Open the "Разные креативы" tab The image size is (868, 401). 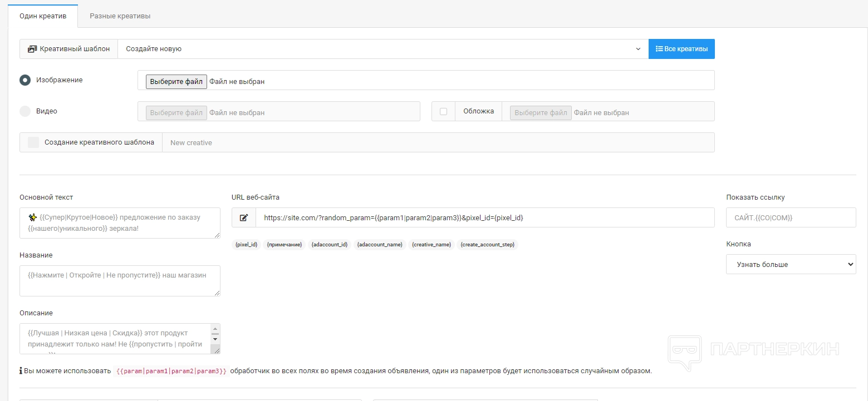(x=120, y=16)
